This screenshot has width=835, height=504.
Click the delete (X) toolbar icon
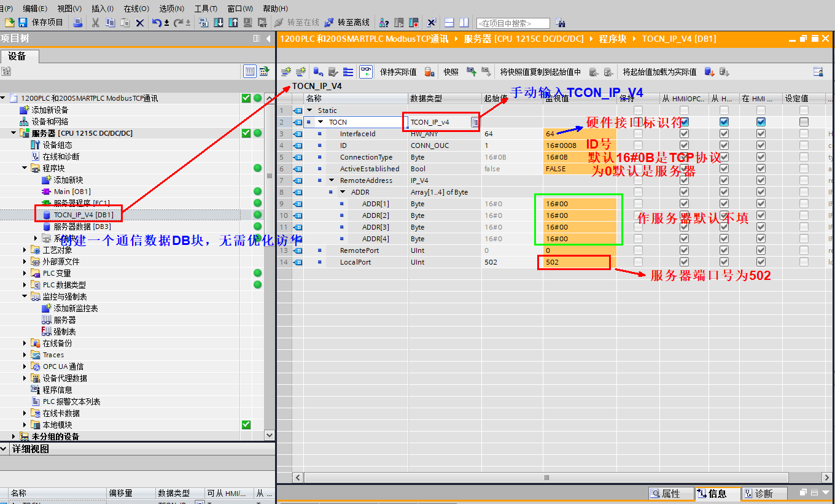tap(139, 23)
